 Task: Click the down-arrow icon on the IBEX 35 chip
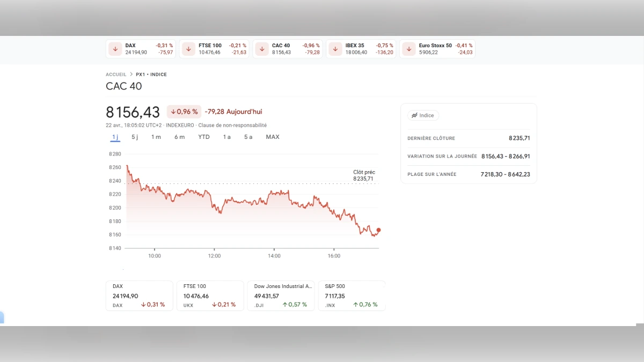point(335,49)
